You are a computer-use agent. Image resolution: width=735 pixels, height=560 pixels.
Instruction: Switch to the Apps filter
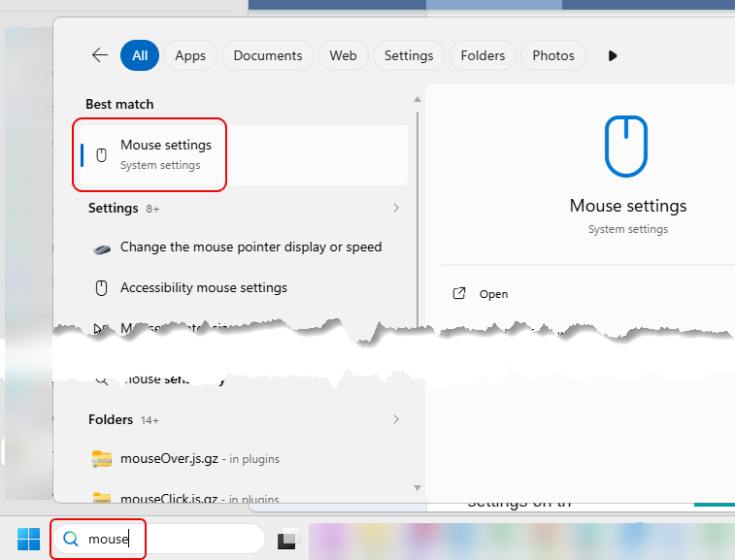coord(190,55)
